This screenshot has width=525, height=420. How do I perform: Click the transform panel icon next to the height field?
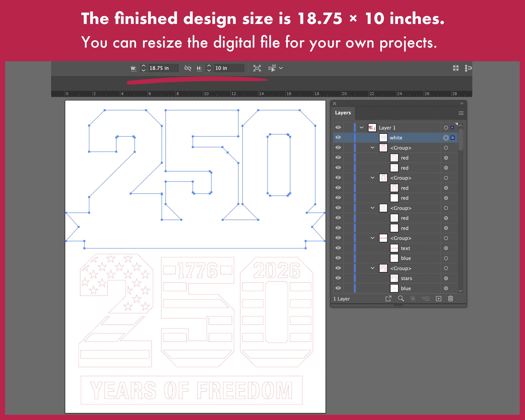pos(257,68)
